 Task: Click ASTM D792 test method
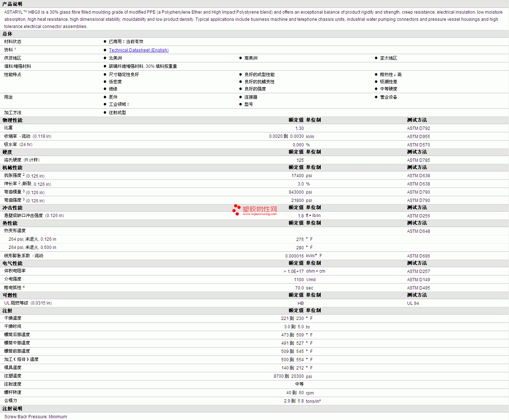(x=418, y=128)
